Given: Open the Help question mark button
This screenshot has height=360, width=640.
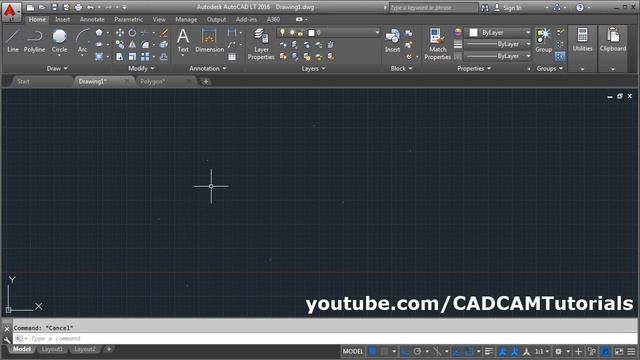Looking at the screenshot, I should point(580,7).
